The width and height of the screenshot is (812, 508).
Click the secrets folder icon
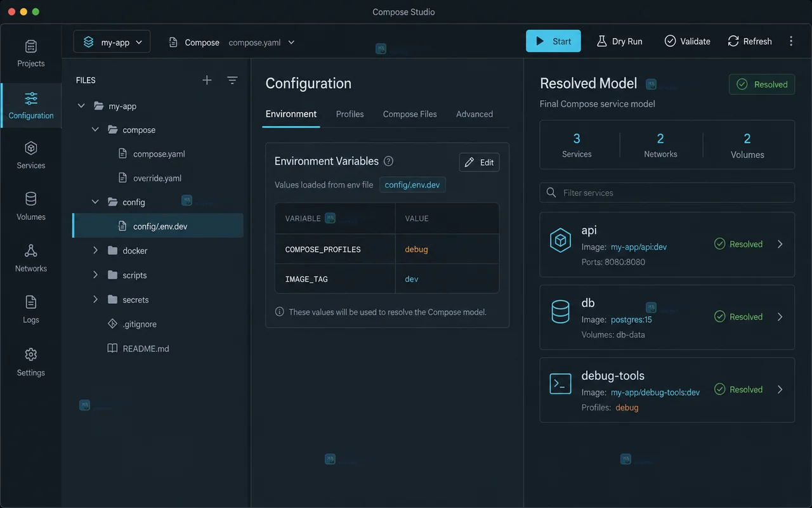click(112, 299)
